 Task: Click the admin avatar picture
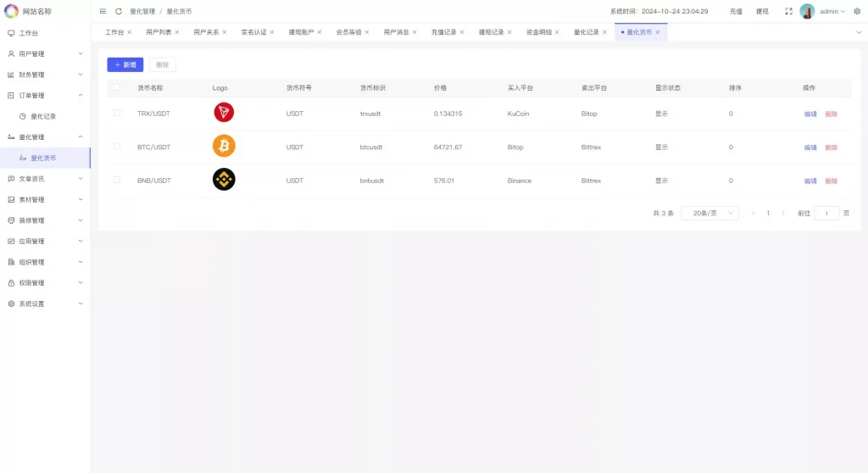click(x=807, y=11)
